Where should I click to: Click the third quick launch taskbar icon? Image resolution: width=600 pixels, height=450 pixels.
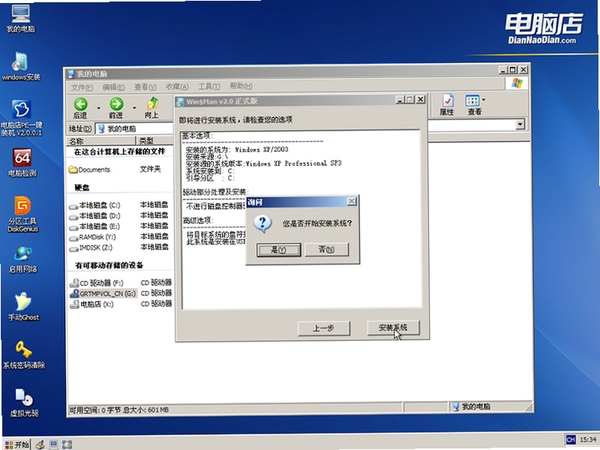tap(67, 444)
